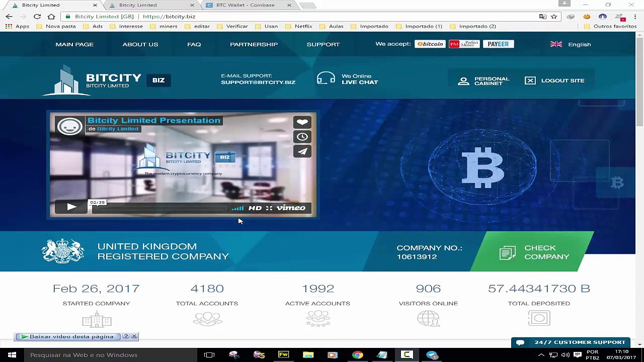Open the 24/7 Customer Support chat
The width and height of the screenshot is (644, 362).
[571, 342]
